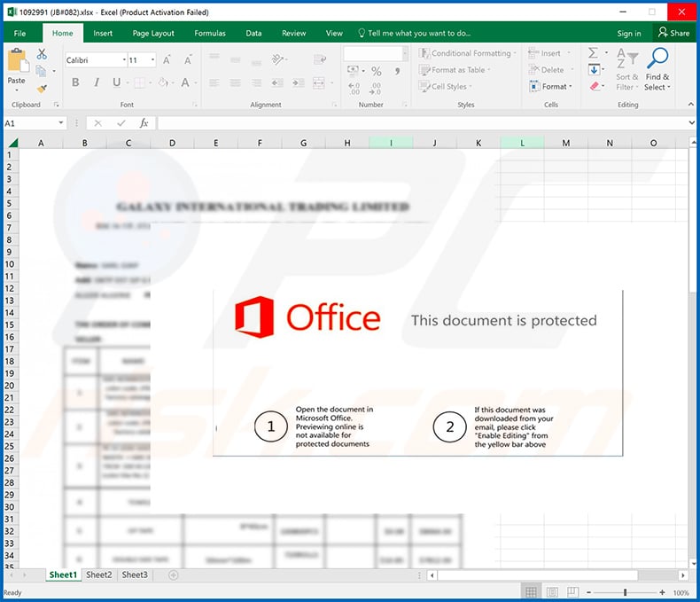Switch to Sheet3 tab
The width and height of the screenshot is (700, 602).
click(135, 575)
